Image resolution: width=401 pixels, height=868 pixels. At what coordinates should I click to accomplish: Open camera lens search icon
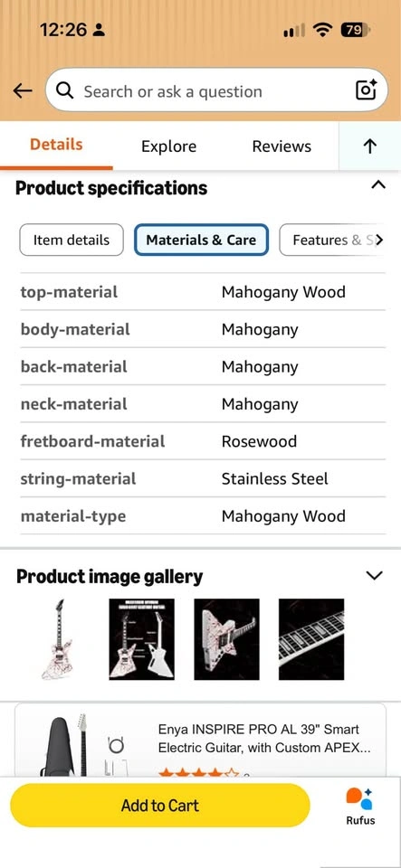pyautogui.click(x=366, y=90)
